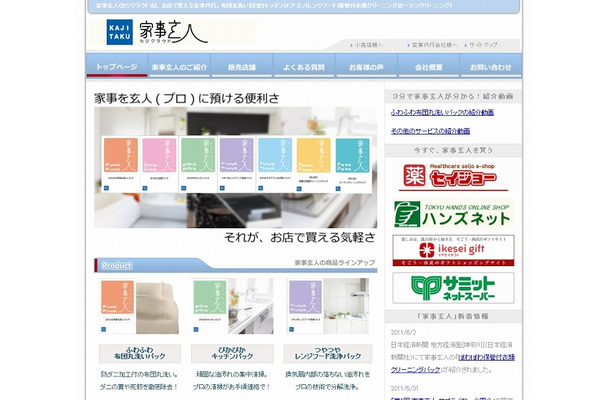Click the 3分で家事玄人が分かる！紹介動画 heading
The image size is (610, 400).
coord(453,96)
